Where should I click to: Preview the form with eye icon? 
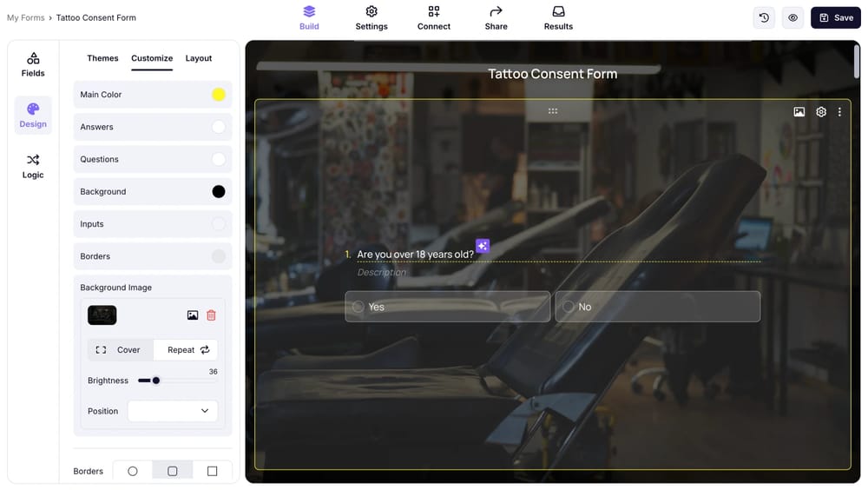click(792, 17)
